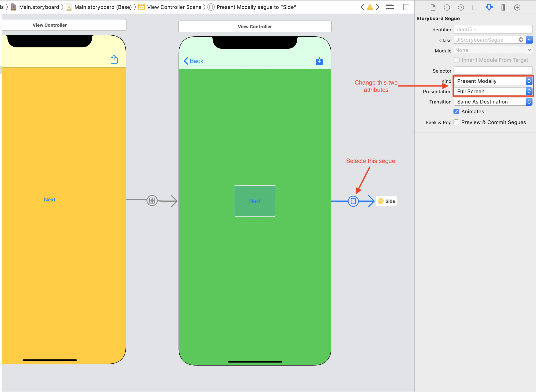The width and height of the screenshot is (536, 392).
Task: Expand the Presentation dropdown selector
Action: (528, 92)
